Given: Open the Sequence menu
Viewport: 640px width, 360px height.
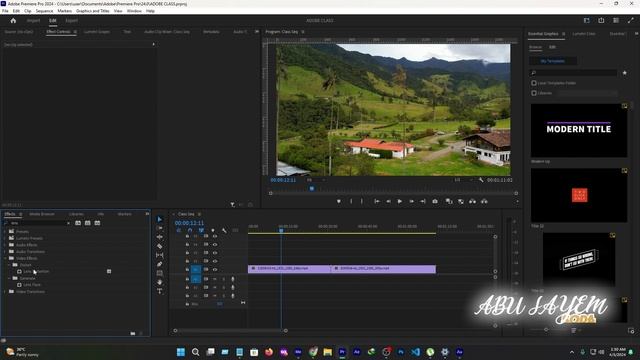Looking at the screenshot, I should coord(44,11).
